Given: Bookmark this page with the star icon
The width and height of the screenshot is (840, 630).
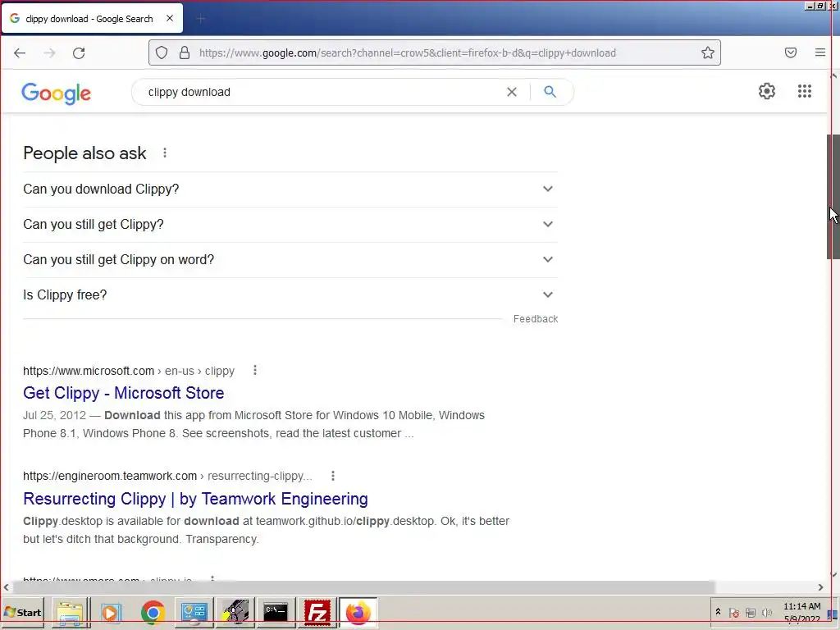Looking at the screenshot, I should (708, 52).
